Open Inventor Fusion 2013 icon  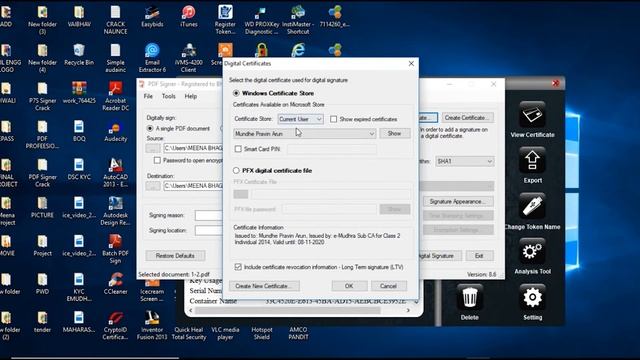click(x=152, y=325)
